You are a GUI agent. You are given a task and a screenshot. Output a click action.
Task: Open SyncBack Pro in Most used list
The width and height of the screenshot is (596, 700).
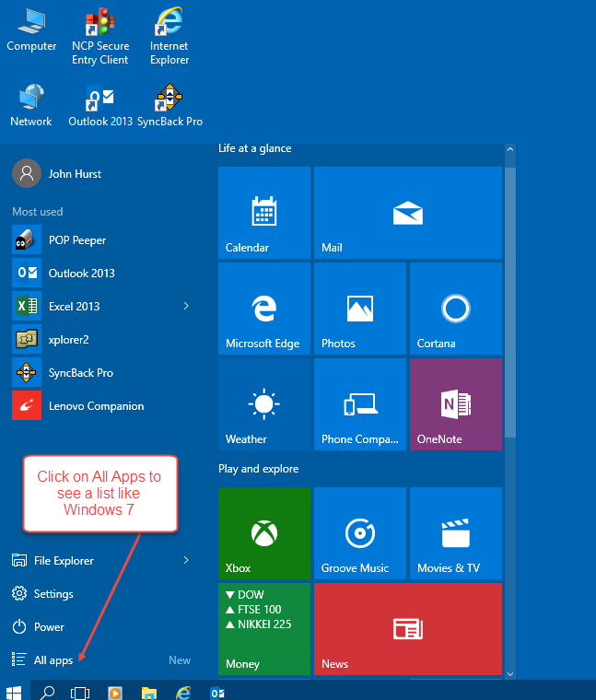click(x=101, y=373)
